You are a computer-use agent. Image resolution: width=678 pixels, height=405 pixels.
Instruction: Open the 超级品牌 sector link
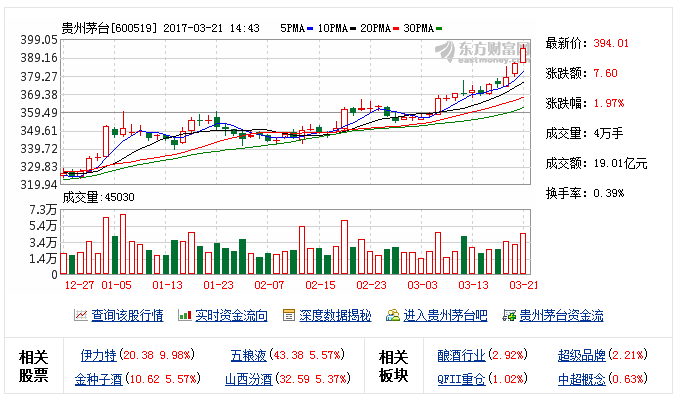click(582, 355)
